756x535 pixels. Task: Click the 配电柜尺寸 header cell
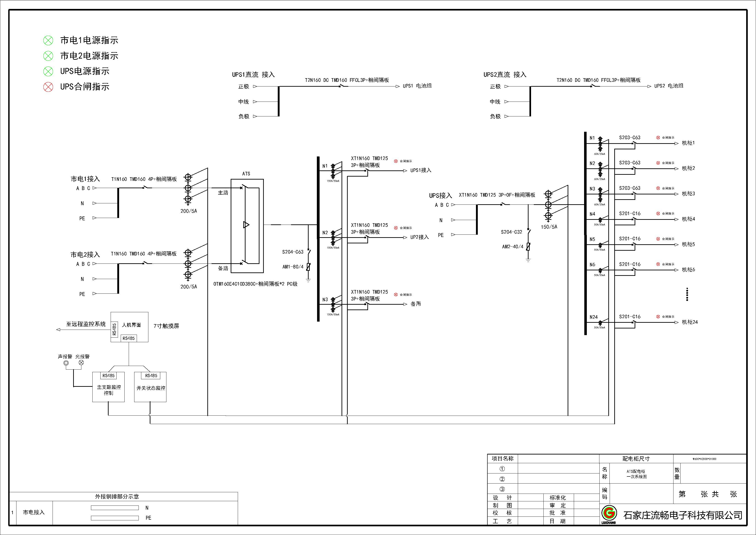click(636, 459)
